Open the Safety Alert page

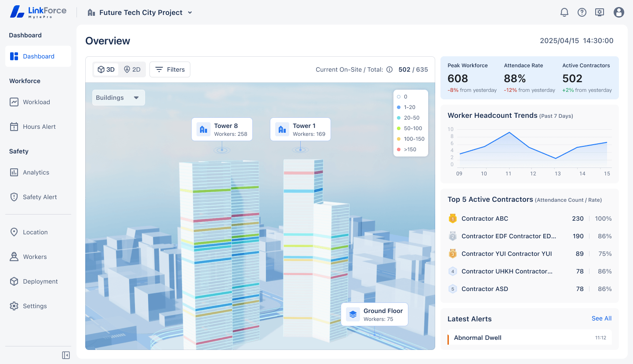click(38, 197)
